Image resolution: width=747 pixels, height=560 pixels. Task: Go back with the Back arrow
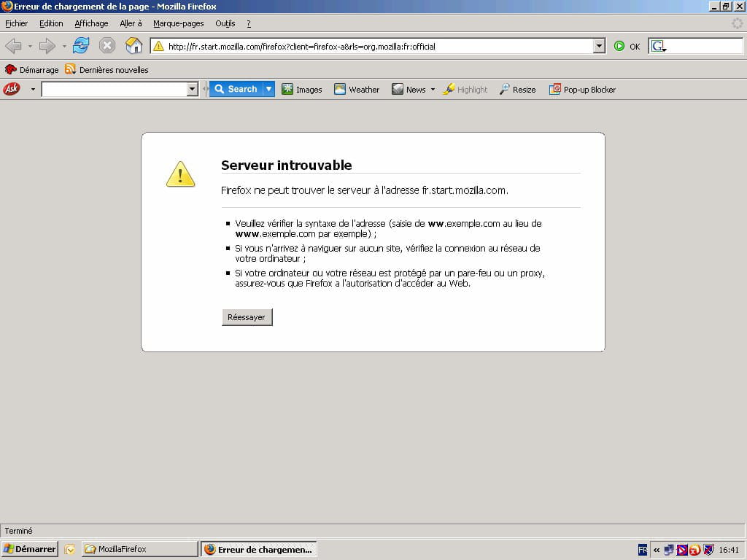(13, 46)
